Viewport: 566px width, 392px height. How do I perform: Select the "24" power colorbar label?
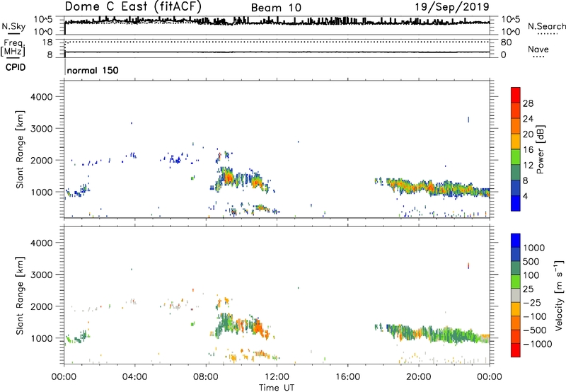coord(528,119)
